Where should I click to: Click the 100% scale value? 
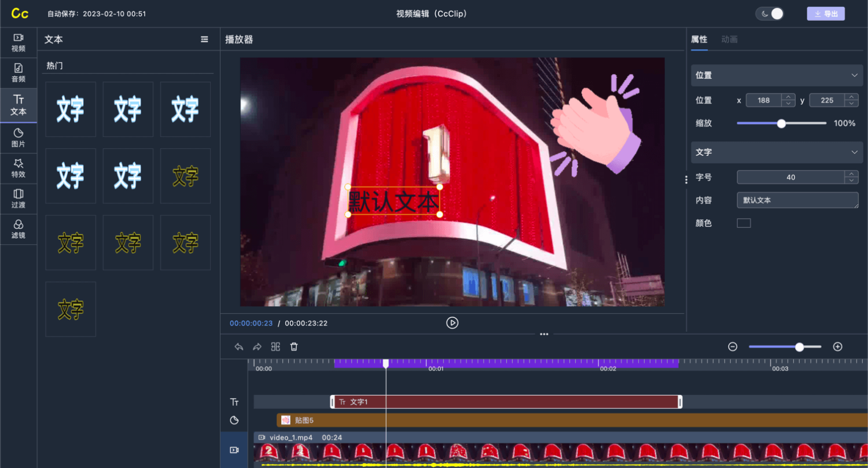tap(844, 123)
